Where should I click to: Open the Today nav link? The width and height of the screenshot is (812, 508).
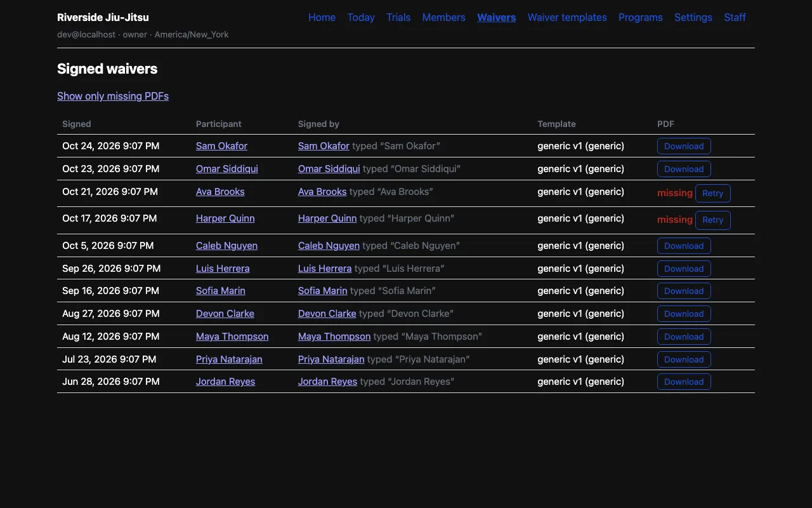click(x=361, y=18)
